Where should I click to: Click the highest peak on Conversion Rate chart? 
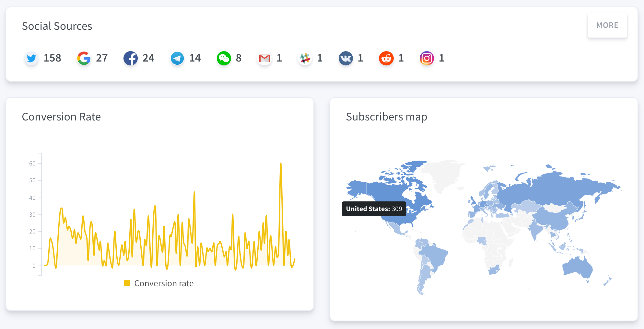(281, 164)
